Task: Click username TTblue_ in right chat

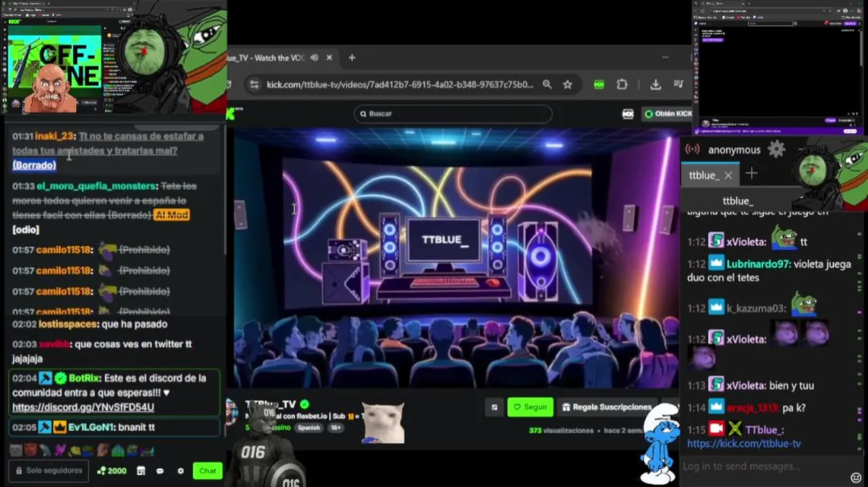Action: point(765,430)
